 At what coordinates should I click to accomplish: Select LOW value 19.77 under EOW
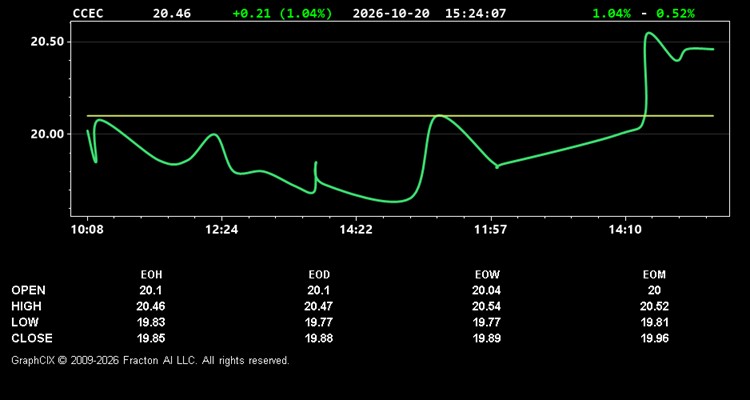pyautogui.click(x=487, y=322)
